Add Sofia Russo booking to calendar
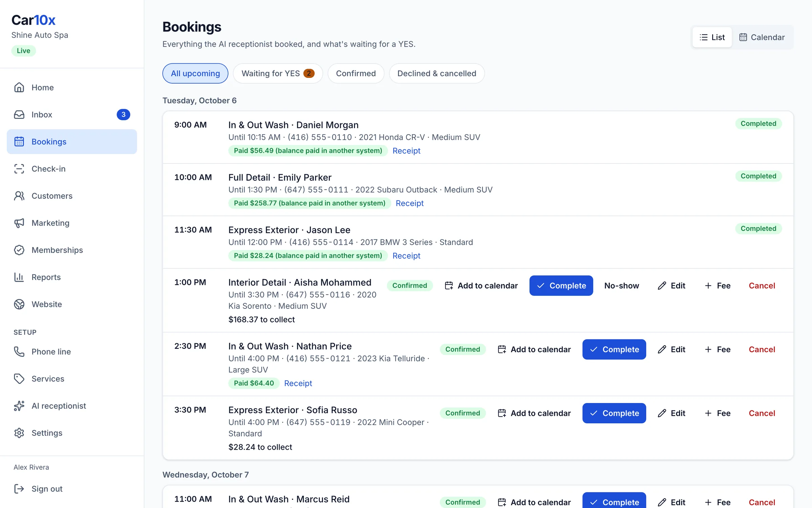The height and width of the screenshot is (508, 812). [x=534, y=413]
